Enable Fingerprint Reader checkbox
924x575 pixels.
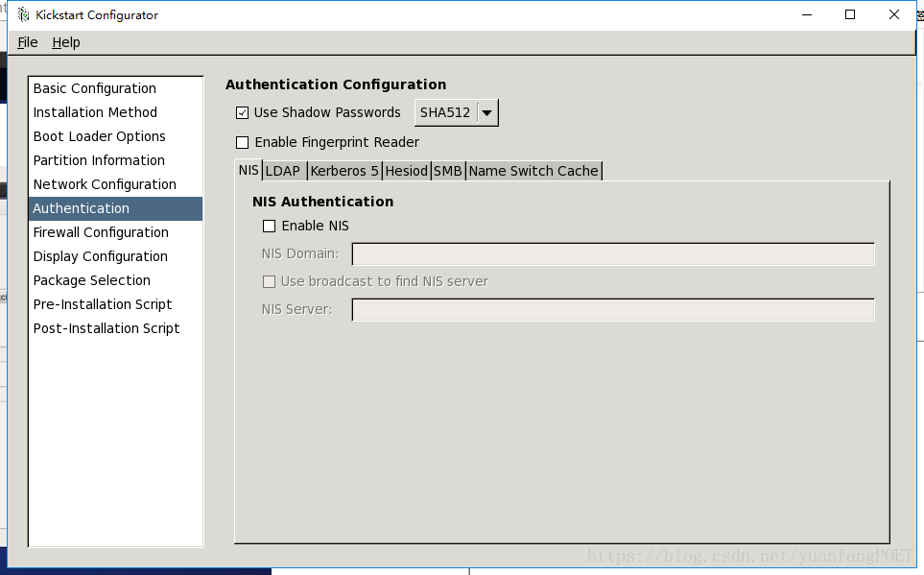click(x=242, y=143)
